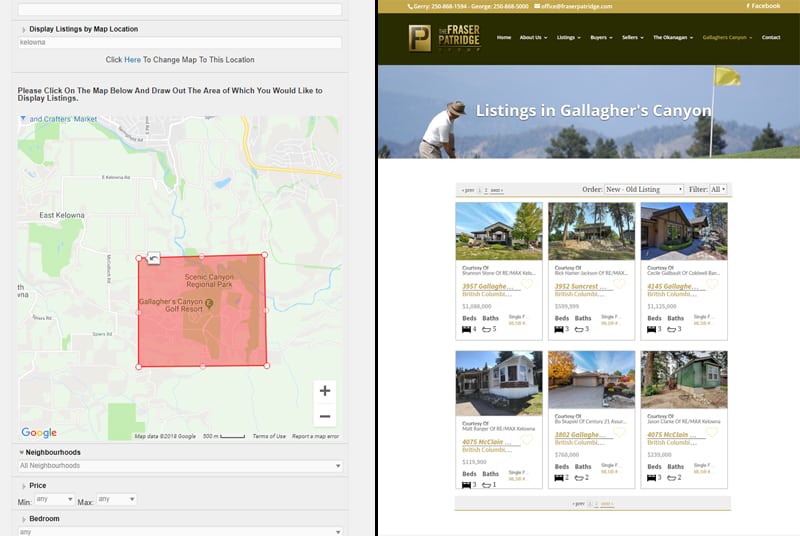Click the bed icon on 3952 Suncrest card

tap(559, 329)
